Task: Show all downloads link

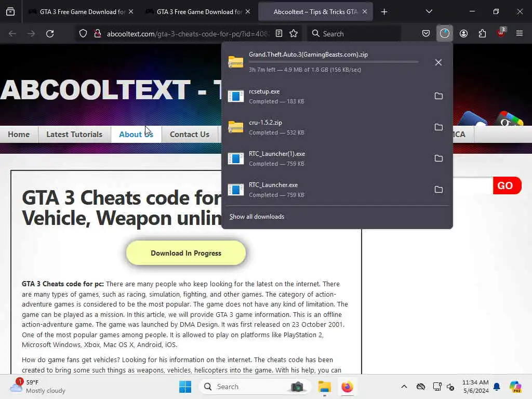Action: (257, 217)
